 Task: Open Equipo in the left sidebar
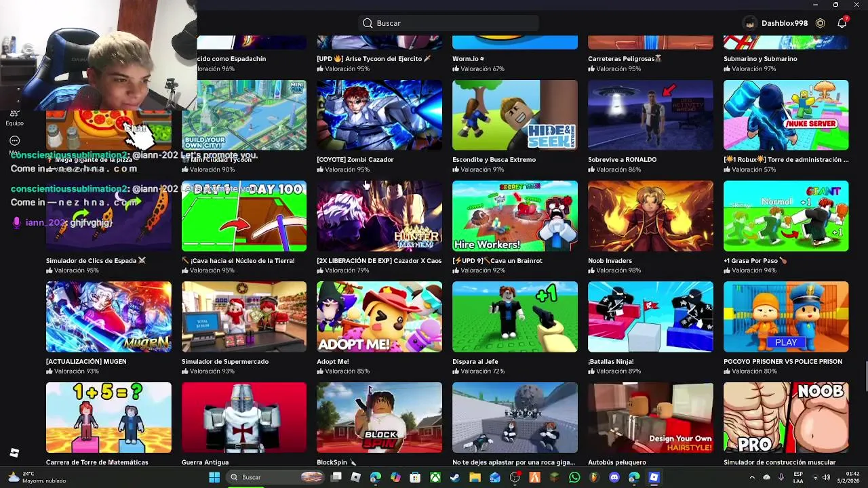(x=14, y=118)
